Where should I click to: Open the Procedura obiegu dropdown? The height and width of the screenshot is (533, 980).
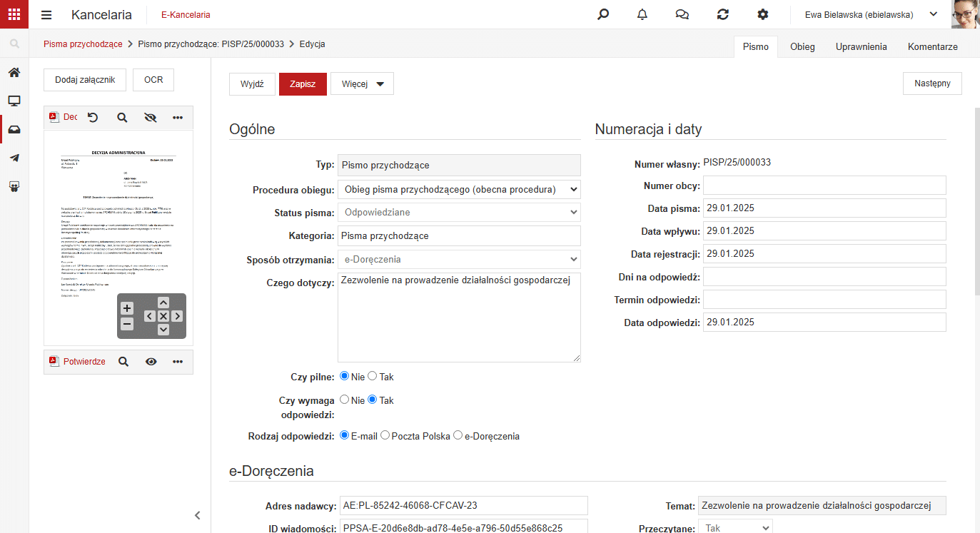click(x=459, y=190)
